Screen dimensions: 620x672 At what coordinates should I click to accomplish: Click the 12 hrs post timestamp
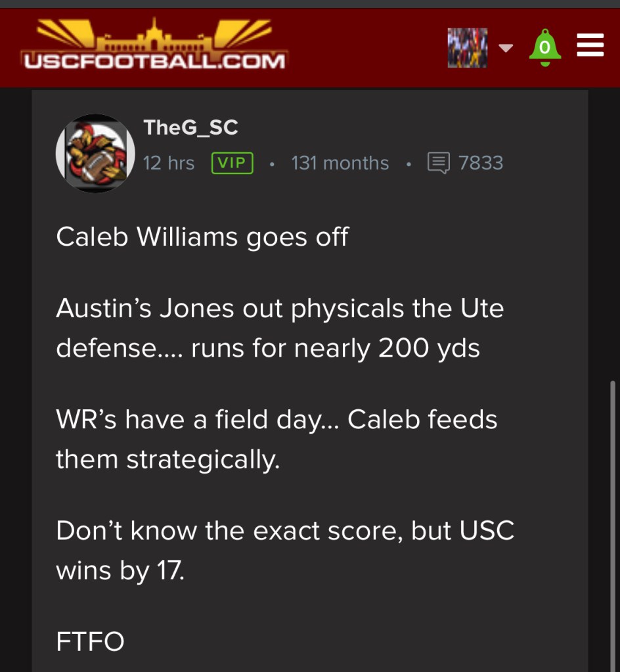pos(169,163)
